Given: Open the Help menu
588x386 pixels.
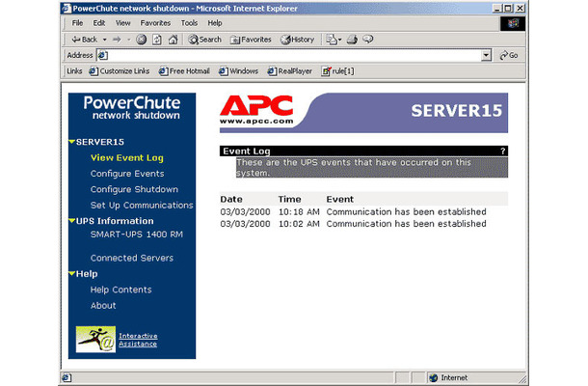Looking at the screenshot, I should [215, 23].
